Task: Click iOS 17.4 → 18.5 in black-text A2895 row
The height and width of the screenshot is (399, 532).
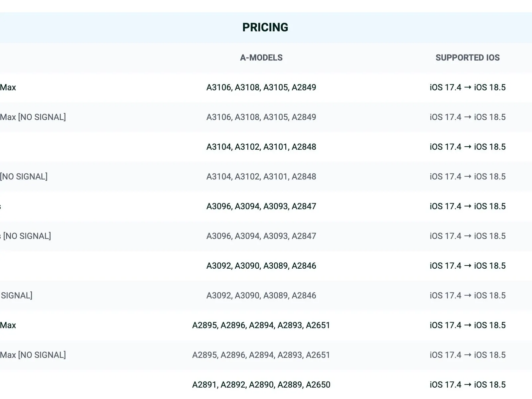Action: [467, 325]
